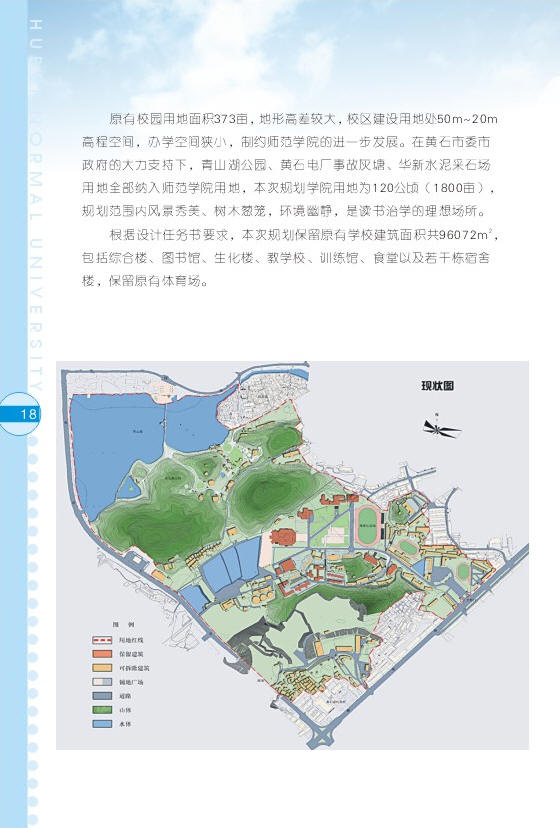Click the 铺地广场 legend swatch

pyautogui.click(x=102, y=682)
